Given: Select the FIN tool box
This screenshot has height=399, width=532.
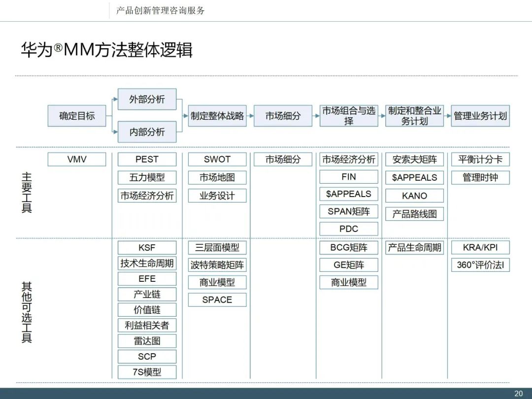Looking at the screenshot, I should [x=349, y=177].
